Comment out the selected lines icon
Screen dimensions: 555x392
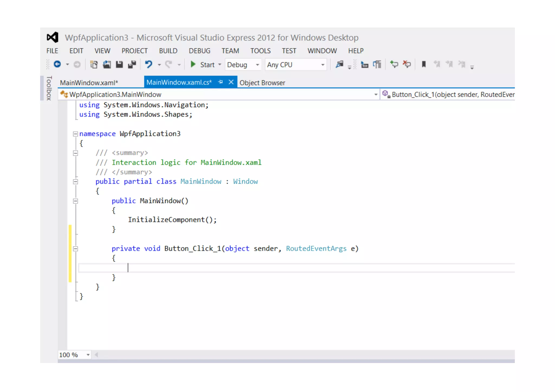[x=394, y=64]
